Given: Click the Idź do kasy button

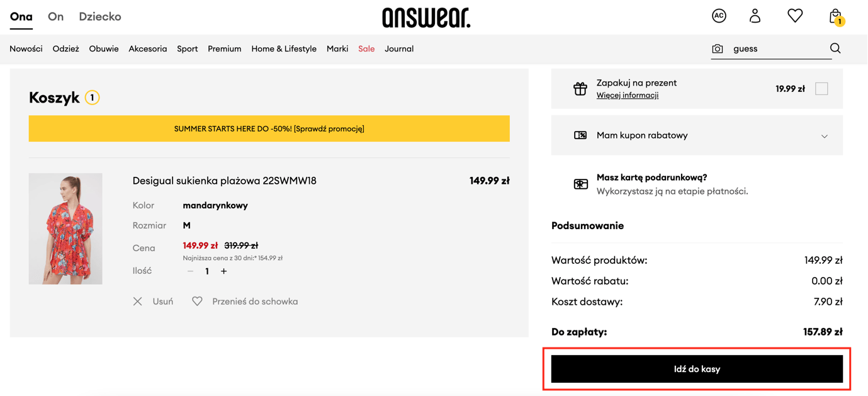Looking at the screenshot, I should tap(697, 369).
